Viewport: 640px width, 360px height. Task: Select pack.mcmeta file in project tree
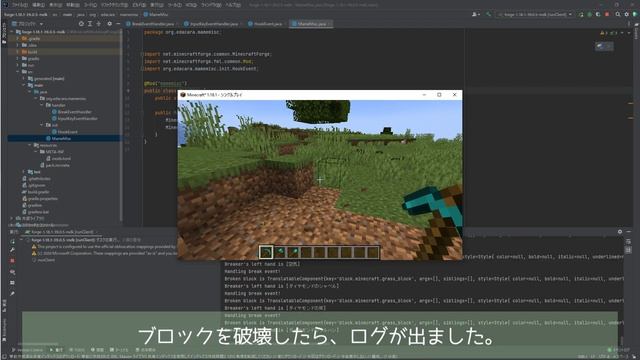point(55,165)
